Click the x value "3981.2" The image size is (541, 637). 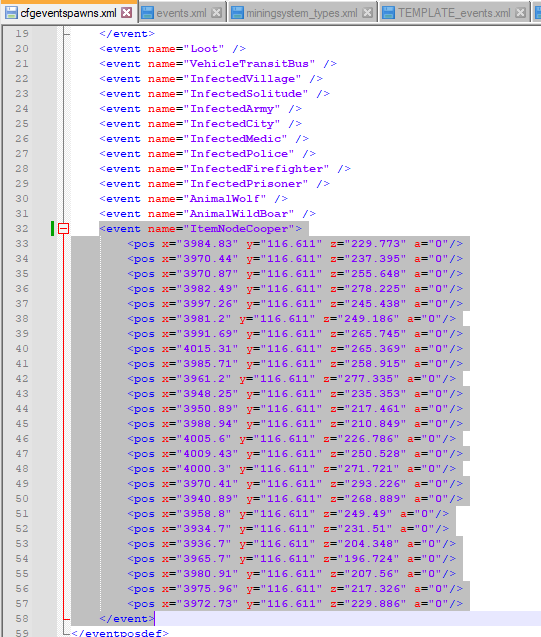[204, 319]
